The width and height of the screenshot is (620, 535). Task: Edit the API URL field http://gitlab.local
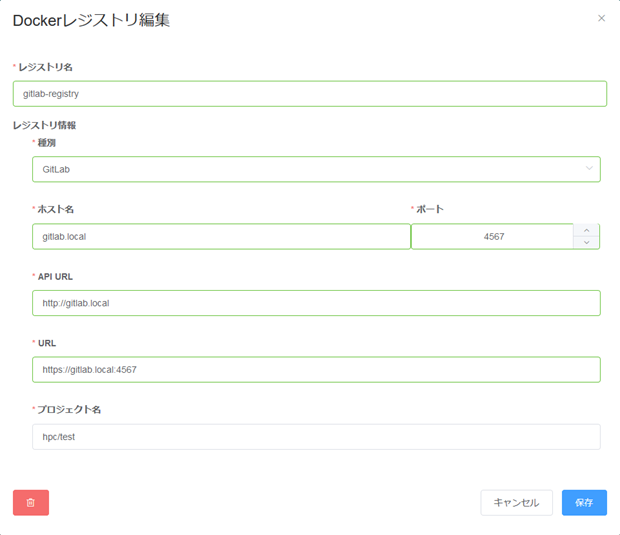click(x=316, y=303)
